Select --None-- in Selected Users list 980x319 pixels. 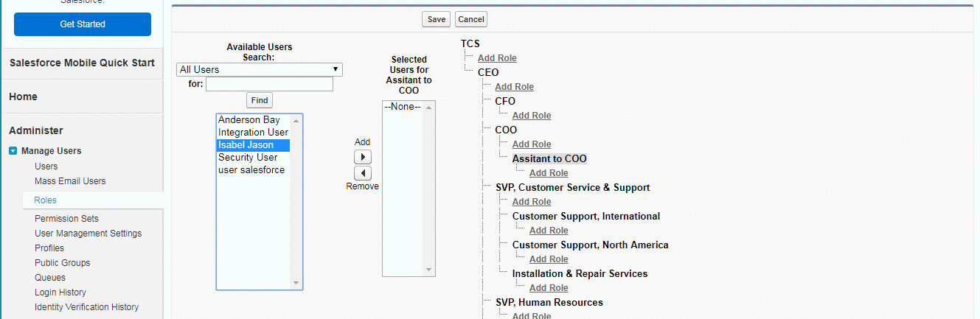pos(403,107)
